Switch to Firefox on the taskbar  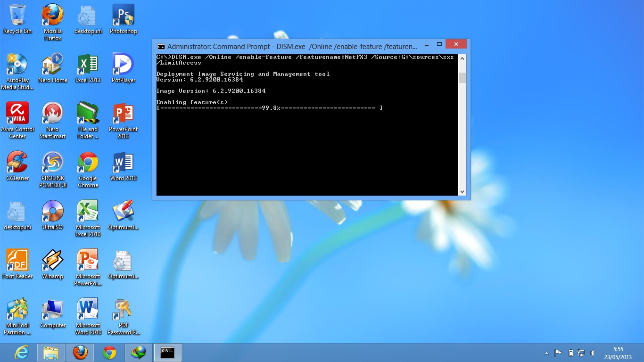(80, 353)
